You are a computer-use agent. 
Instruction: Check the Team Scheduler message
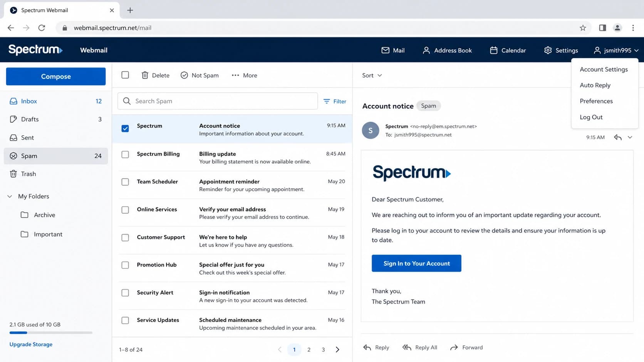click(125, 182)
